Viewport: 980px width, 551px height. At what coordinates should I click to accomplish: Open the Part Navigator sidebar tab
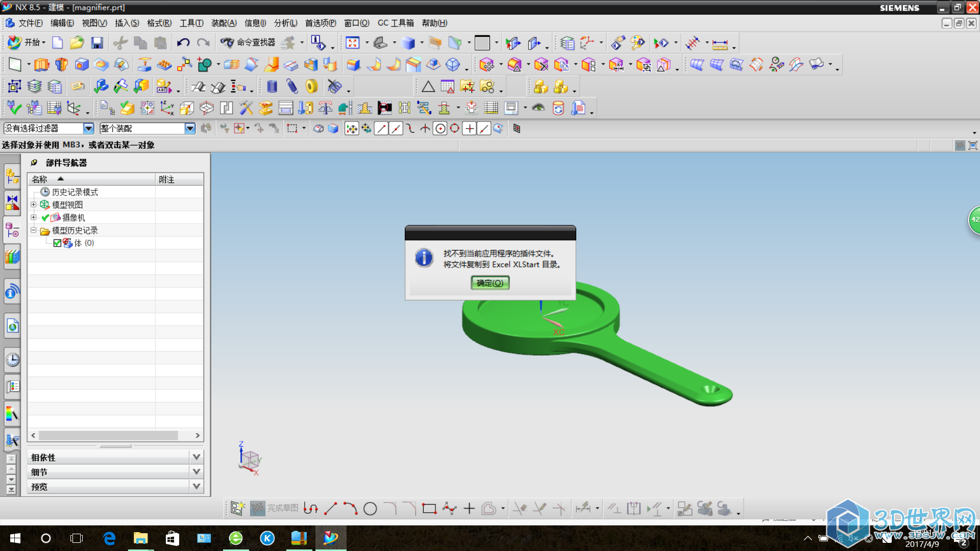point(12,231)
